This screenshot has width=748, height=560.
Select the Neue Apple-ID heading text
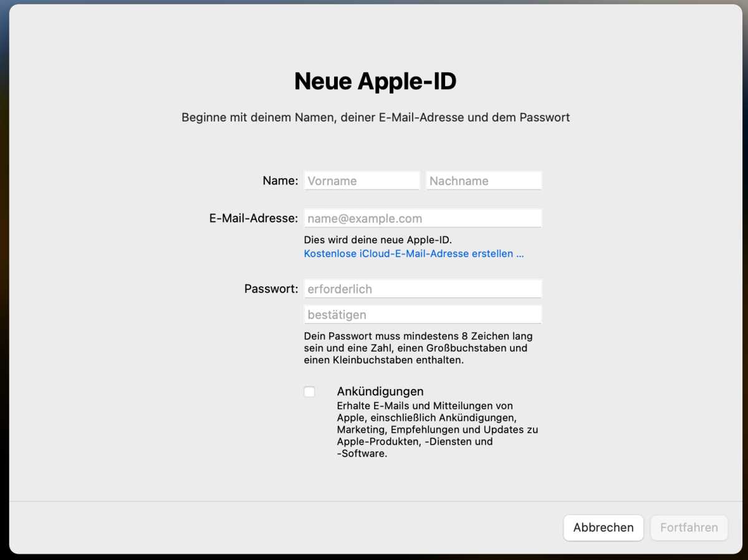pyautogui.click(x=375, y=82)
